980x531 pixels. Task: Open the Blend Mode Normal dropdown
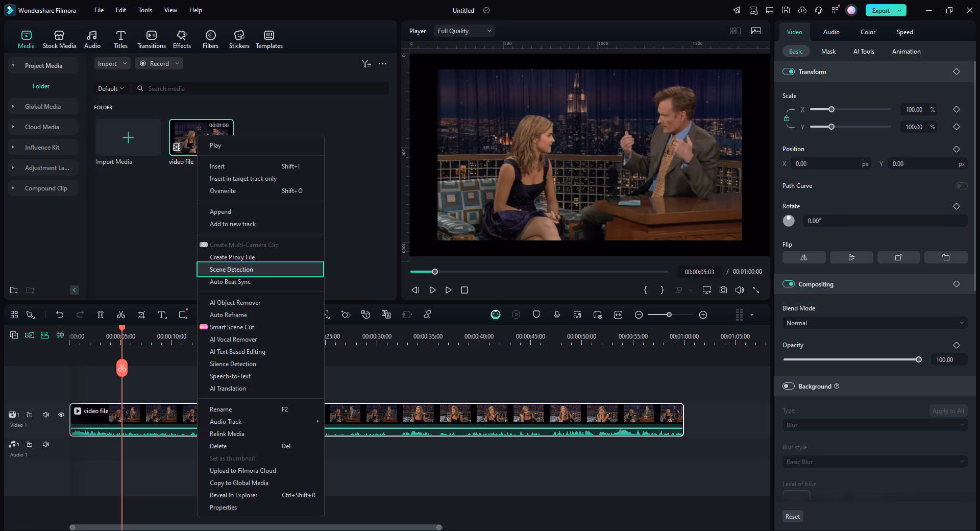tap(874, 323)
